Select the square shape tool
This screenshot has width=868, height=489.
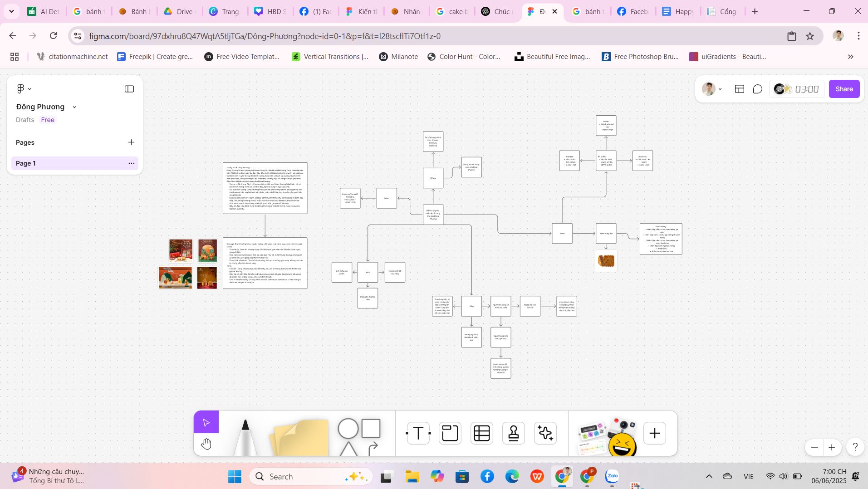tap(371, 428)
